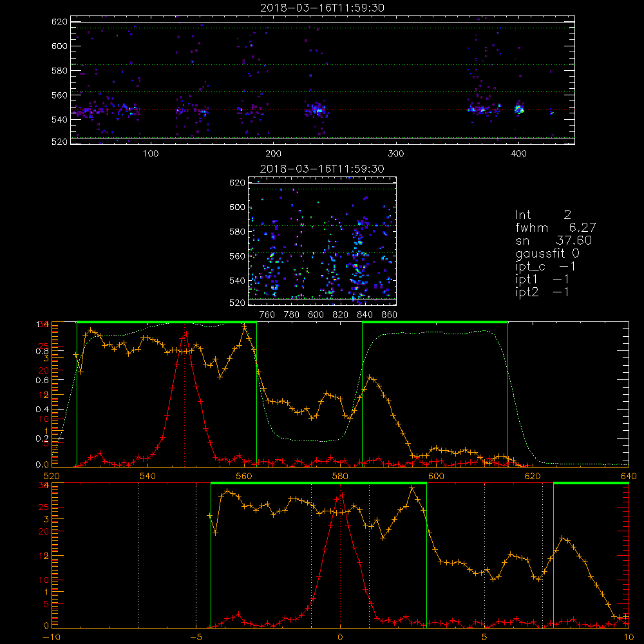644x644 pixels.
Task: Click x-axis label 780 under the middle image
Action: tap(292, 315)
